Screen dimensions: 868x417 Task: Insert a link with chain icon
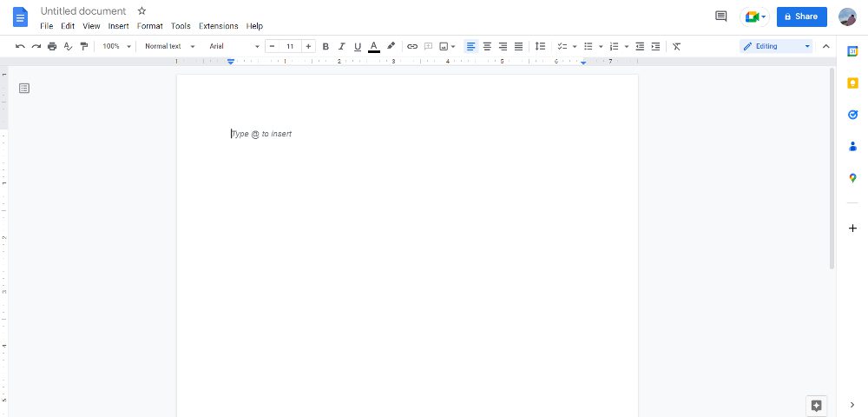point(412,47)
